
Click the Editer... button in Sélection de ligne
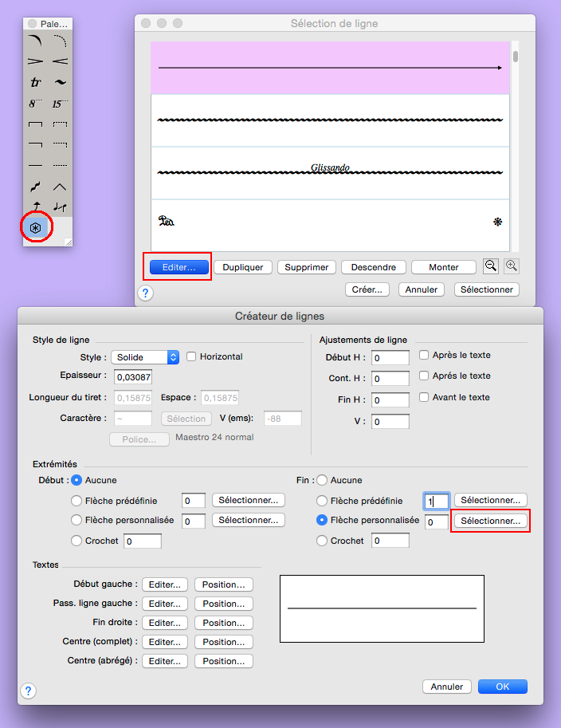tap(178, 267)
